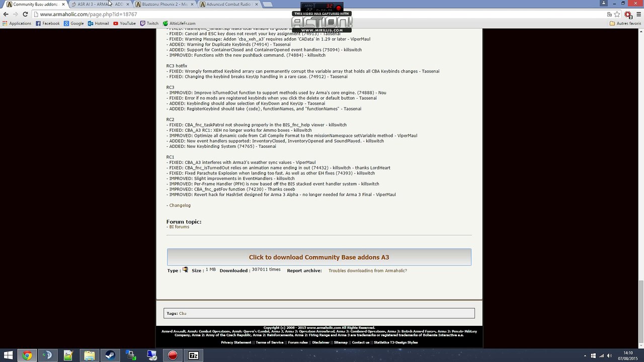Open Troubles downloading from Armaholic link
Image resolution: width=644 pixels, height=362 pixels.
pyautogui.click(x=367, y=270)
